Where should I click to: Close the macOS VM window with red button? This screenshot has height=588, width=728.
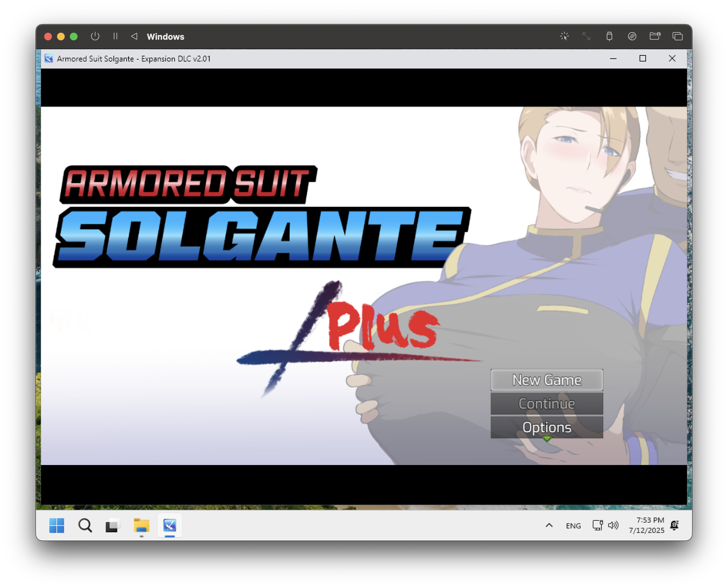pos(48,37)
